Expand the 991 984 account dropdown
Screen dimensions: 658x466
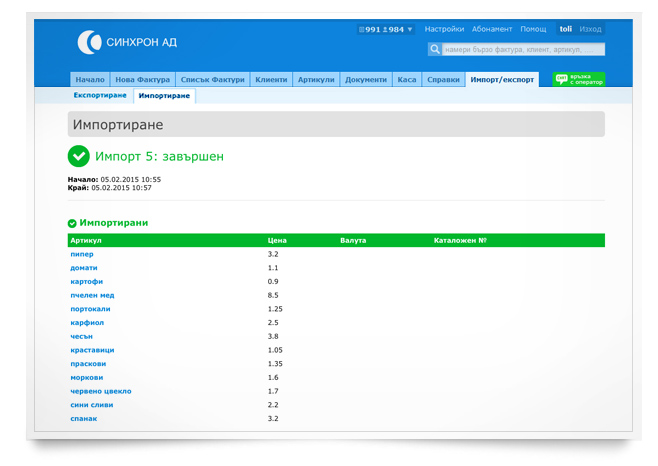[386, 30]
